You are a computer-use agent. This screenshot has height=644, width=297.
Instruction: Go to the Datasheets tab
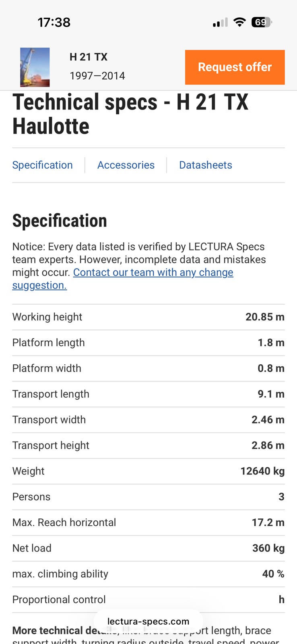pyautogui.click(x=205, y=165)
